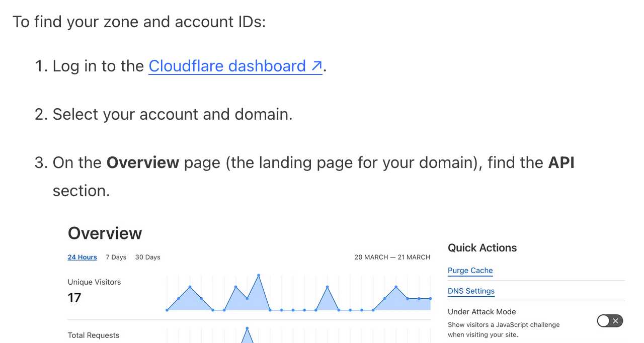Image resolution: width=644 pixels, height=343 pixels.
Task: Toggle Under Attack Mode switch
Action: click(x=610, y=321)
